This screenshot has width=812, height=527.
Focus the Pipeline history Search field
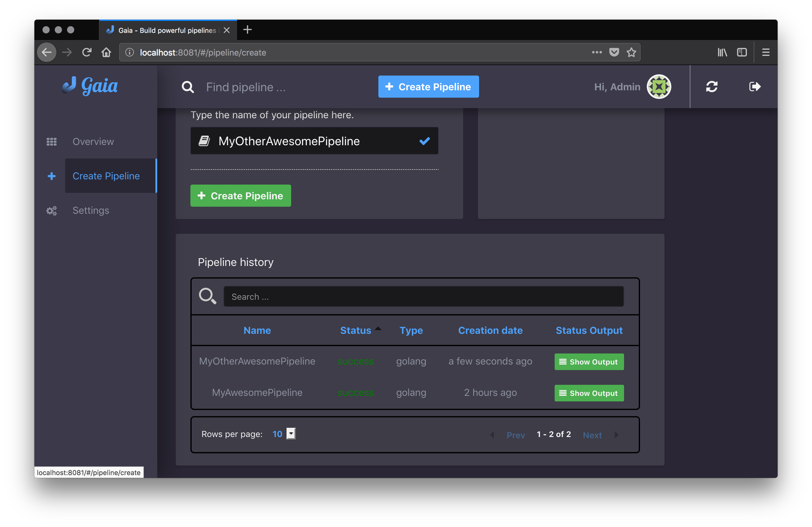pos(424,296)
